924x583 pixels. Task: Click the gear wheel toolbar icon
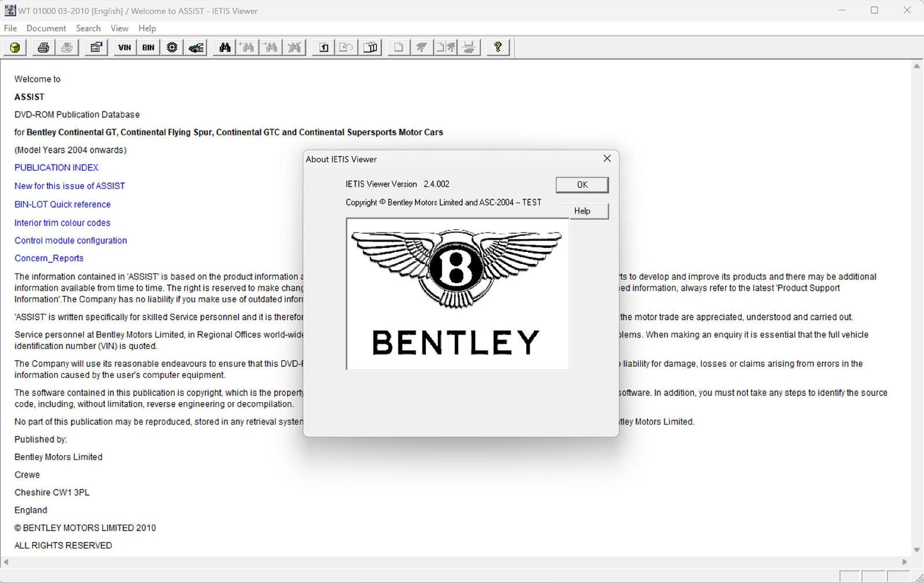point(172,47)
